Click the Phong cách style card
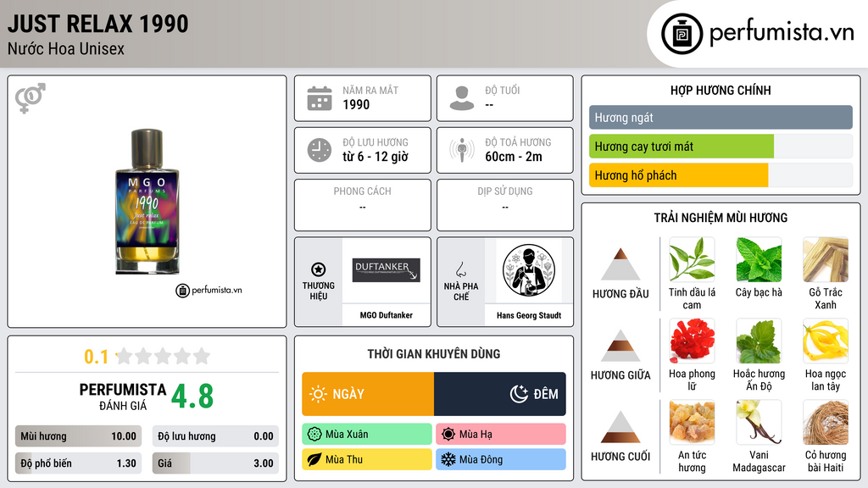Screen dimensions: 868x488 (x=363, y=205)
